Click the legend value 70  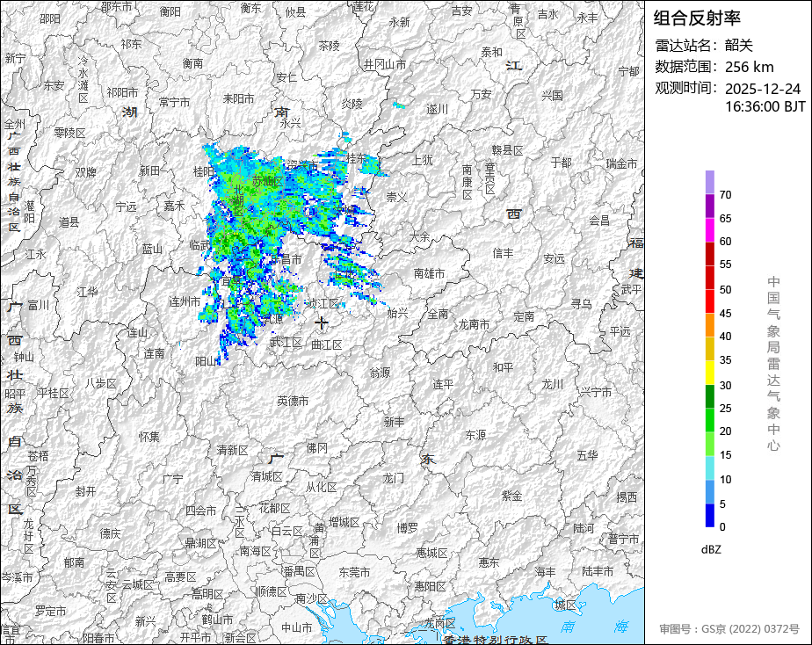(726, 195)
